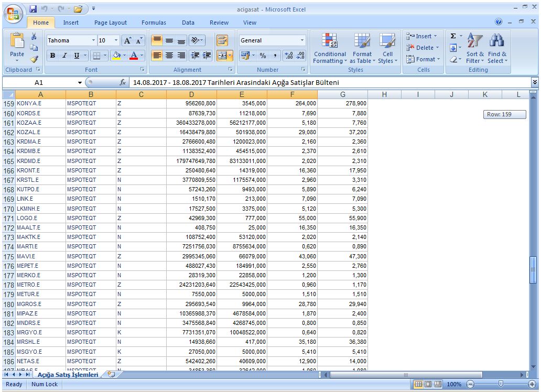
Task: Apply Percent Style number format
Action: click(x=263, y=55)
